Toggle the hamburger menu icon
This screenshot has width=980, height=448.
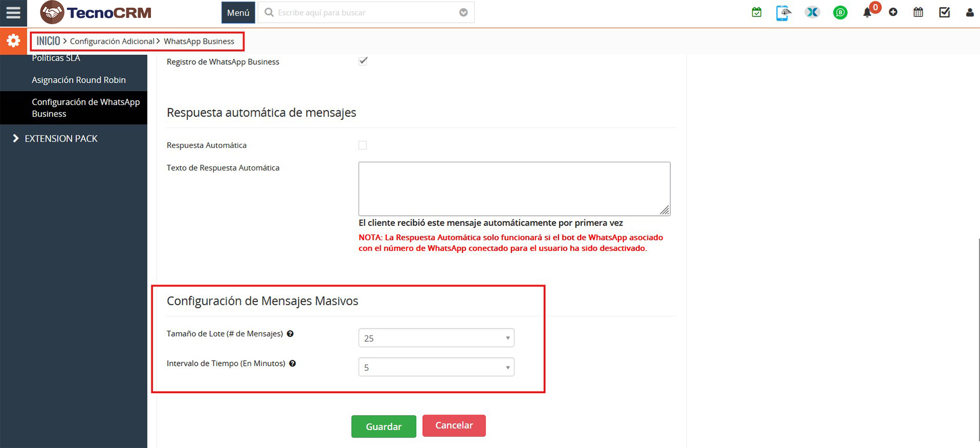[13, 13]
